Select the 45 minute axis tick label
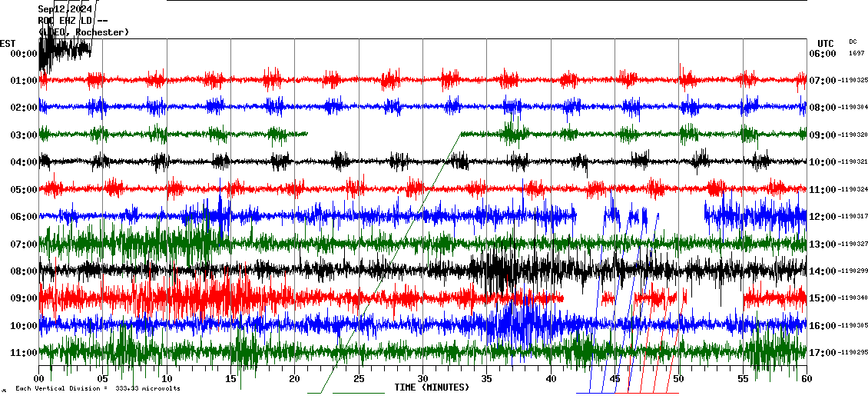 tap(615, 380)
